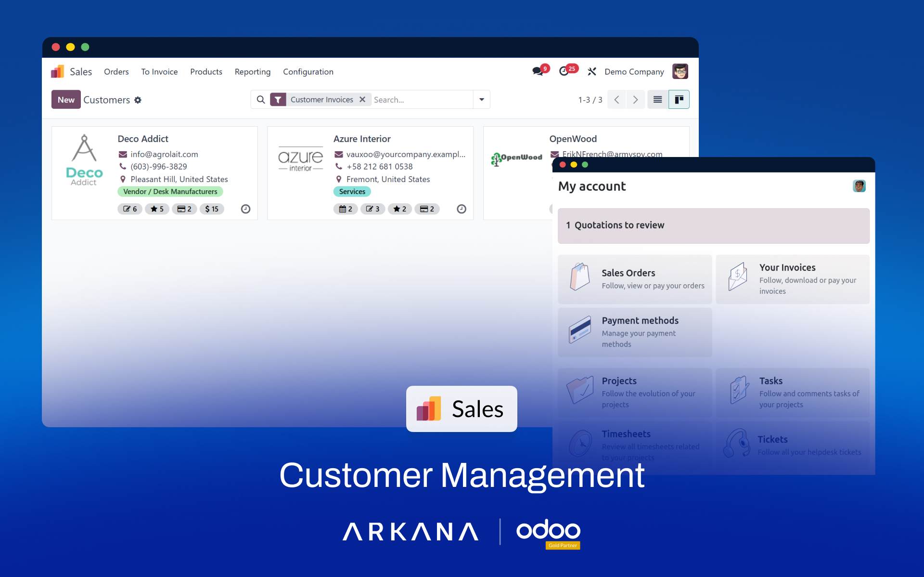Click in the Search input field
924x577 pixels.
(422, 100)
